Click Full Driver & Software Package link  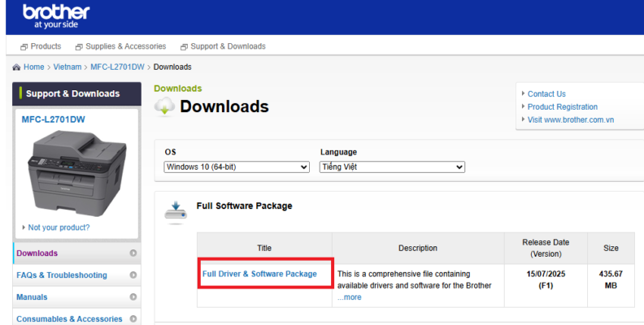259,275
